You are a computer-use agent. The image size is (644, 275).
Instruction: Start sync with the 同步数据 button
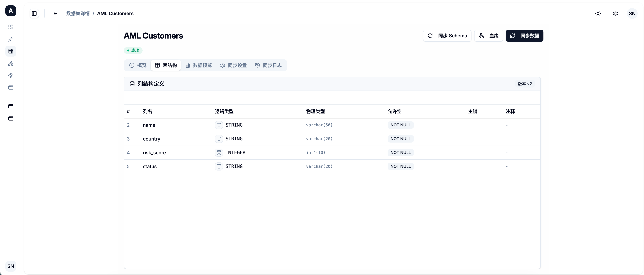[524, 36]
